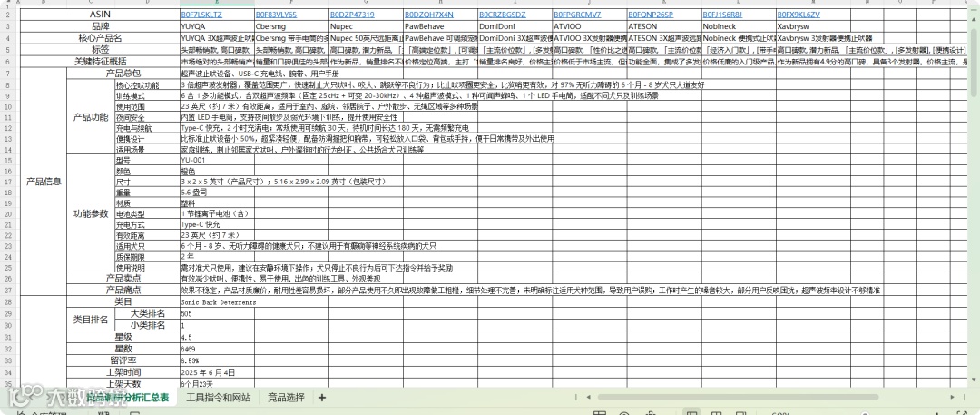Select the ATVIOO brand cell
This screenshot has width=980, height=415.
[x=590, y=26]
